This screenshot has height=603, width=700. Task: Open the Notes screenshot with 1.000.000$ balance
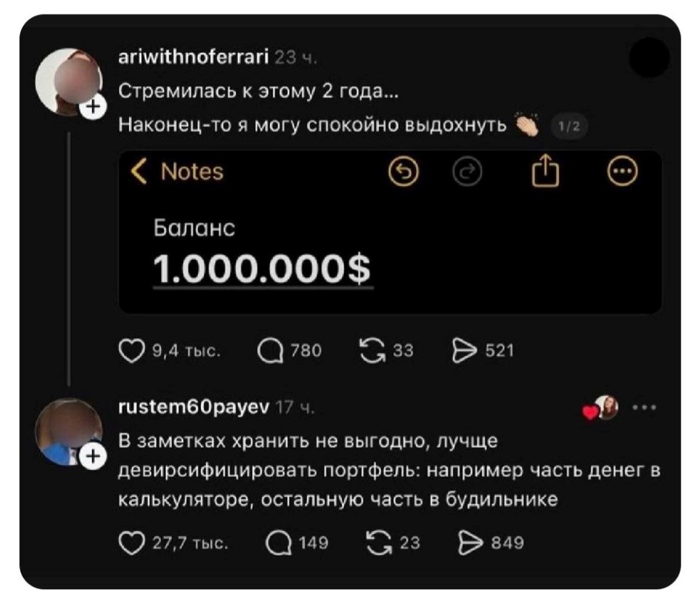(x=390, y=232)
